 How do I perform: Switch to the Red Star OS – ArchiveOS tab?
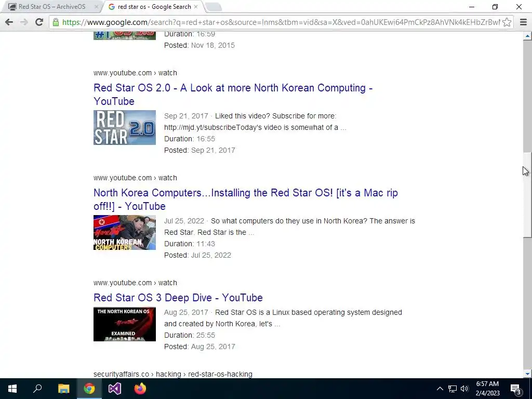coord(51,6)
